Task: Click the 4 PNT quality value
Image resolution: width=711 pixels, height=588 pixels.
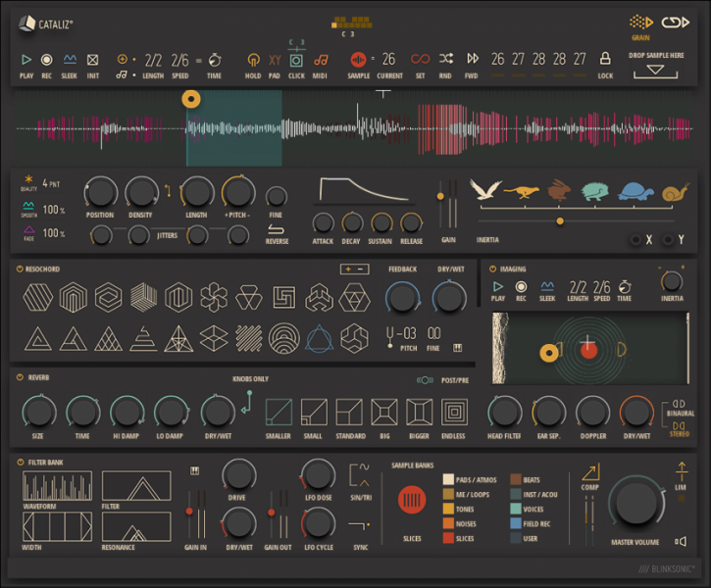Action: pyautogui.click(x=51, y=183)
